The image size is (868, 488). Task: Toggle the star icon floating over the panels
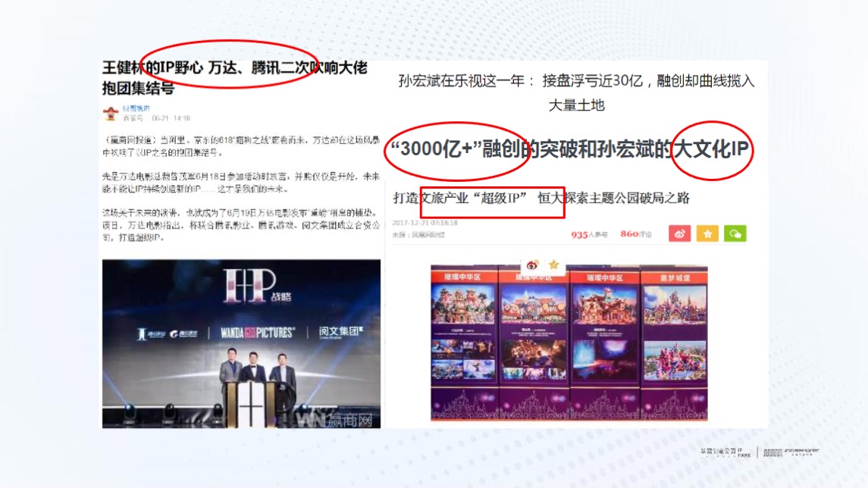pyautogui.click(x=554, y=264)
